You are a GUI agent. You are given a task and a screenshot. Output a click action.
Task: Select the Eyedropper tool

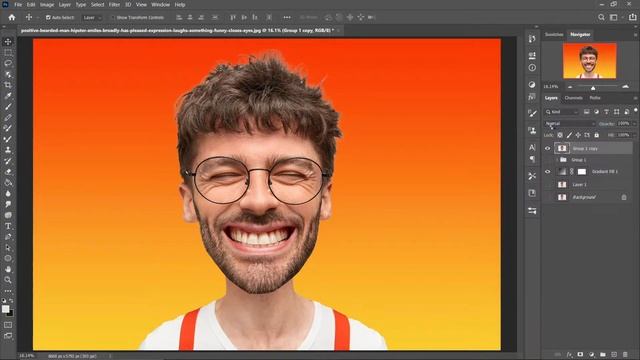click(8, 96)
